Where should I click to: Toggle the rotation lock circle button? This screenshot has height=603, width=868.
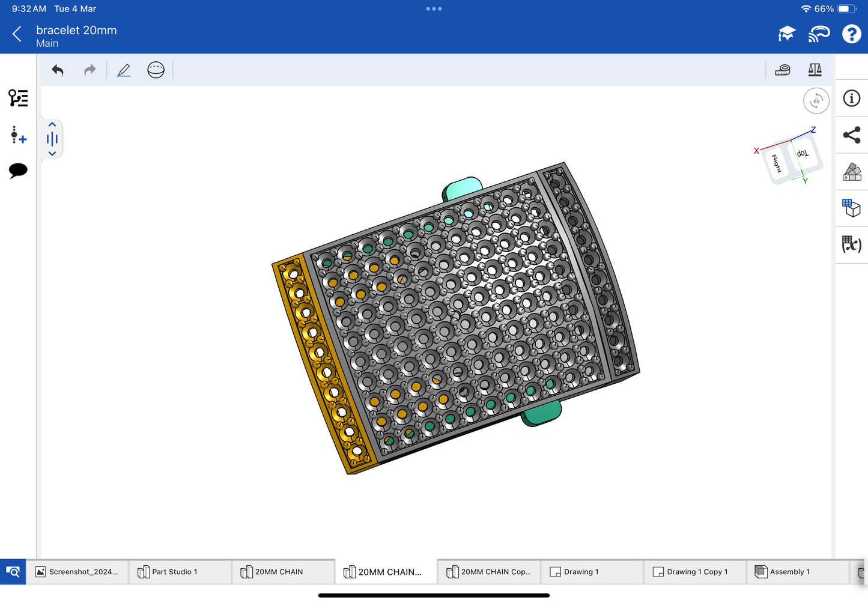[816, 101]
